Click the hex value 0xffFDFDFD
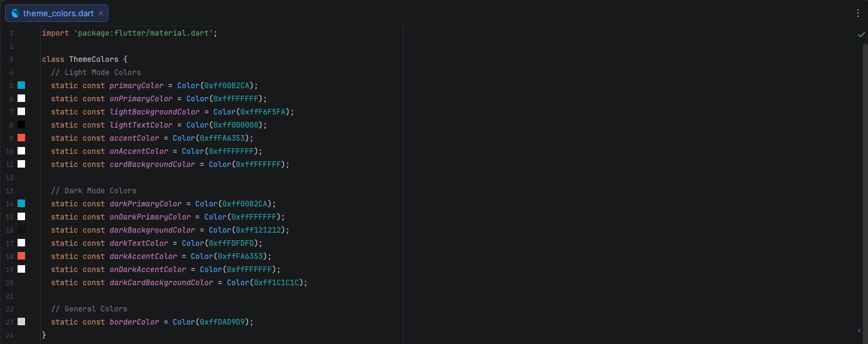 point(232,243)
